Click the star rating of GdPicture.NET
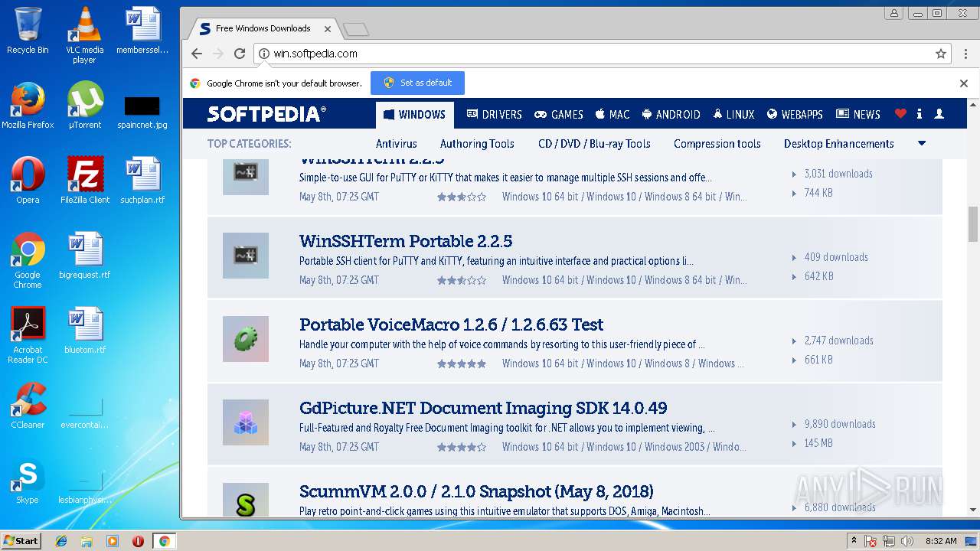 [x=462, y=448]
